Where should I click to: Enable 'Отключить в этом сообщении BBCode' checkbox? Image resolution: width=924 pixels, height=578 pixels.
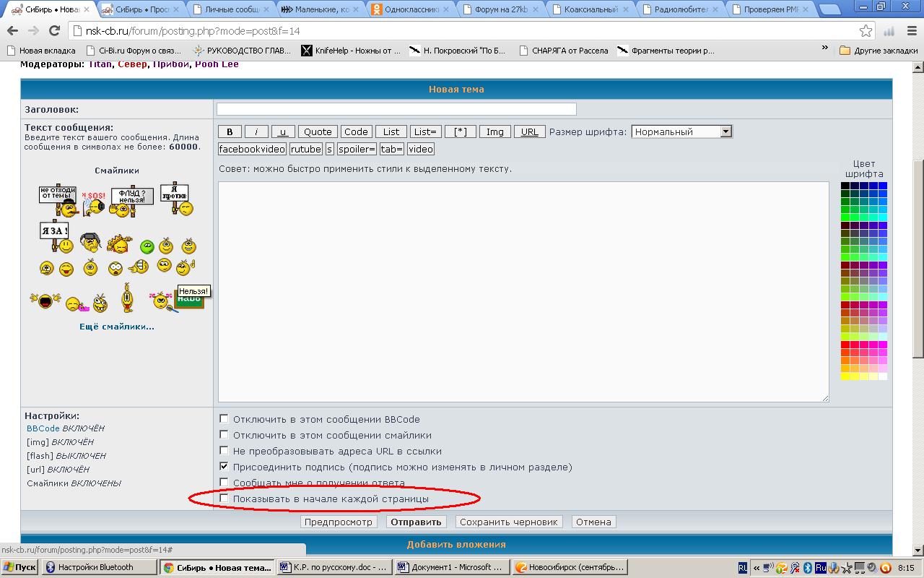point(224,418)
